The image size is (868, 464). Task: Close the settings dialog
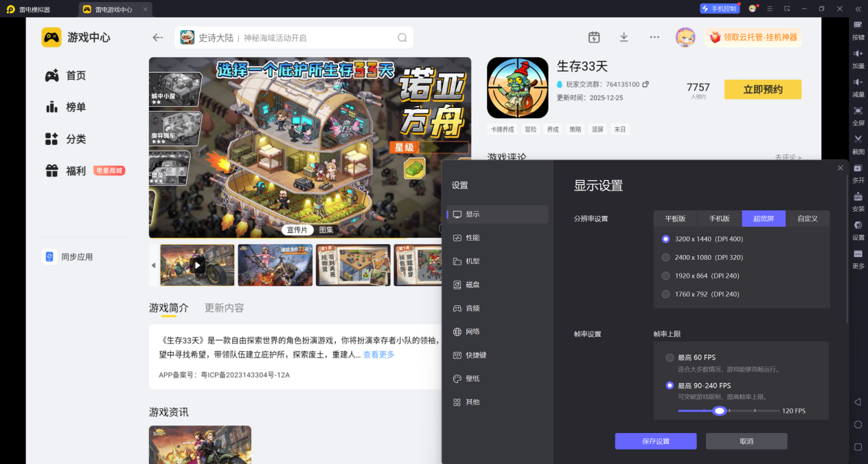(841, 168)
